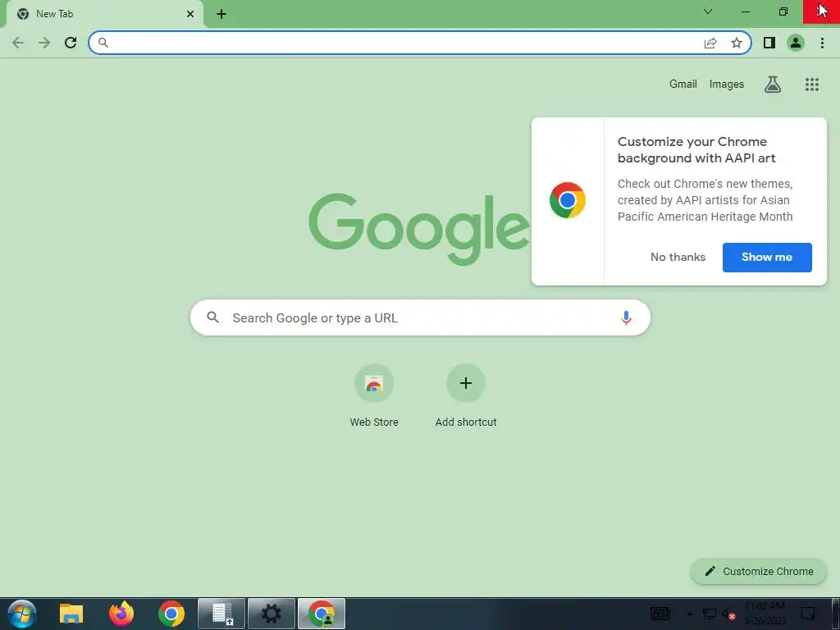Show hidden system tray icons
Image resolution: width=840 pixels, height=630 pixels.
click(689, 614)
